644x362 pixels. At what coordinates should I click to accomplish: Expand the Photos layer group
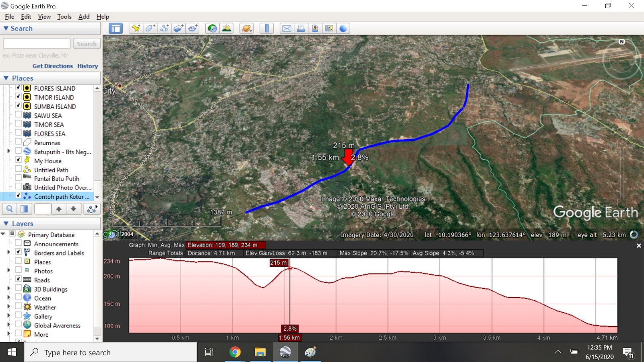click(x=9, y=271)
